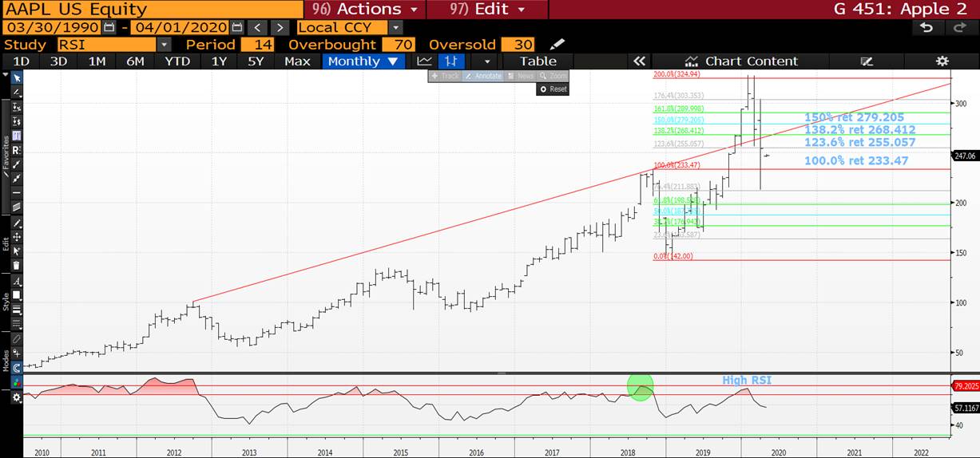Select the percent change measure tool
980x458 pixels.
tap(18, 107)
